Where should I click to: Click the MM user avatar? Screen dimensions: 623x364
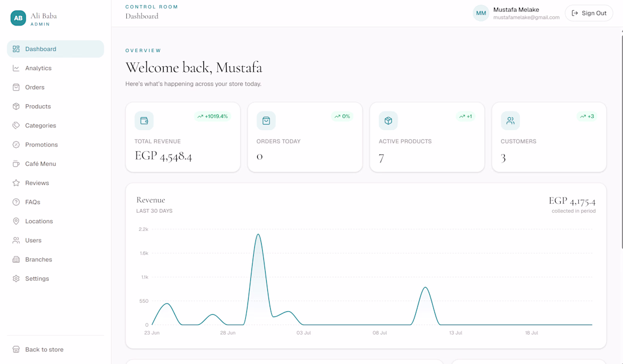[481, 13]
